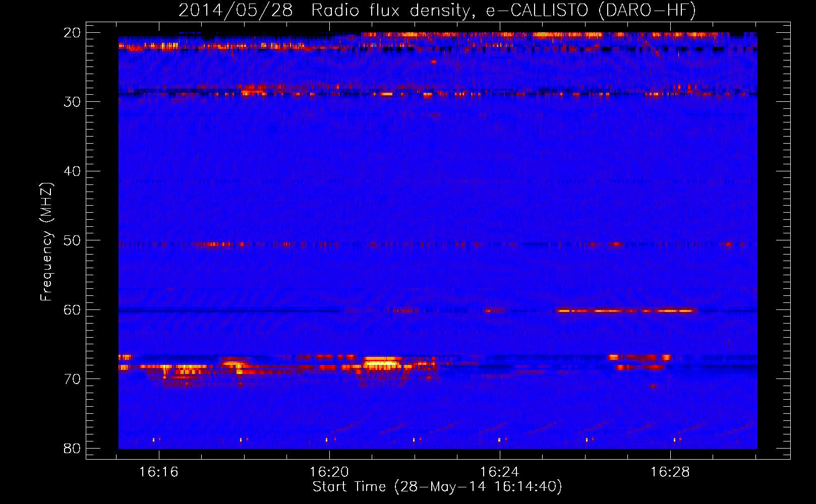Image resolution: width=816 pixels, height=504 pixels.
Task: Click the '30' frequency tick label
Action: pyautogui.click(x=72, y=102)
